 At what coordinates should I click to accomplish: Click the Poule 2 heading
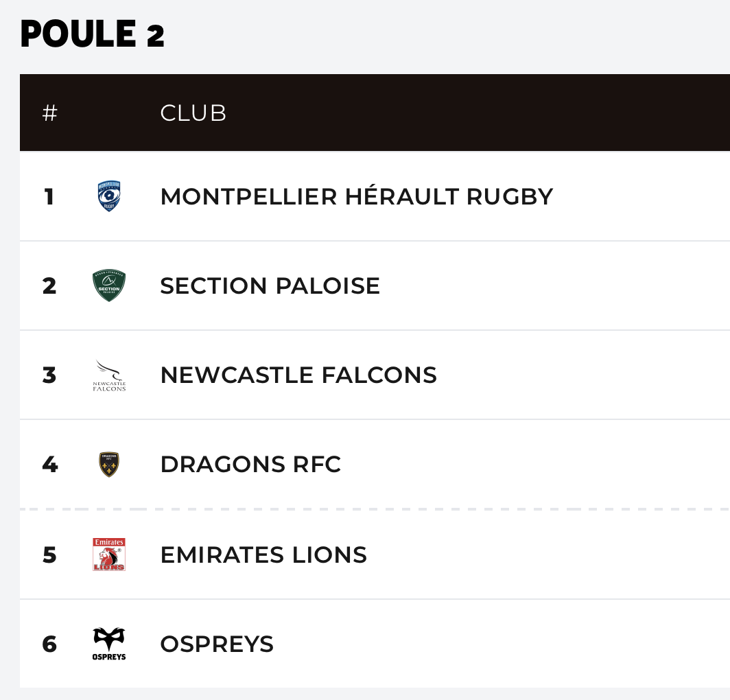click(x=93, y=34)
